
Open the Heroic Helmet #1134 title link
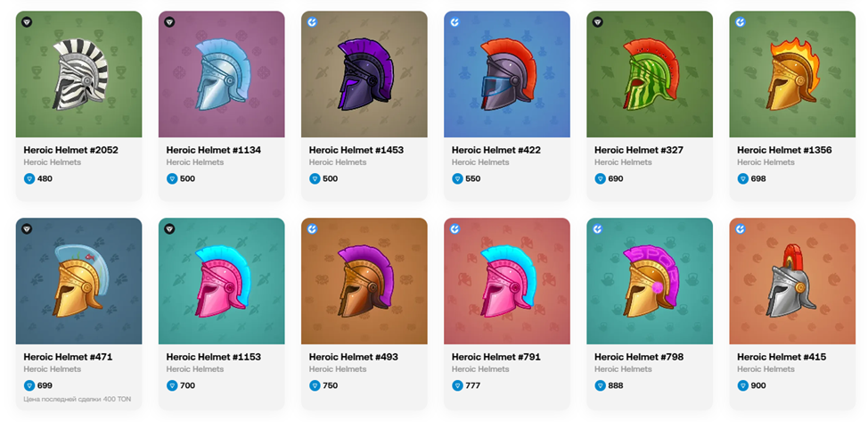tap(213, 150)
